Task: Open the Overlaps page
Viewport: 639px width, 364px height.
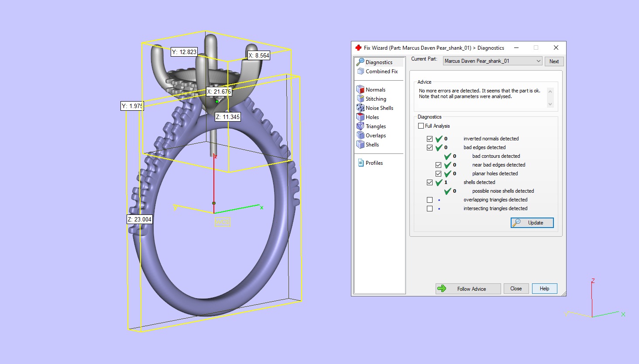Action: coord(376,136)
